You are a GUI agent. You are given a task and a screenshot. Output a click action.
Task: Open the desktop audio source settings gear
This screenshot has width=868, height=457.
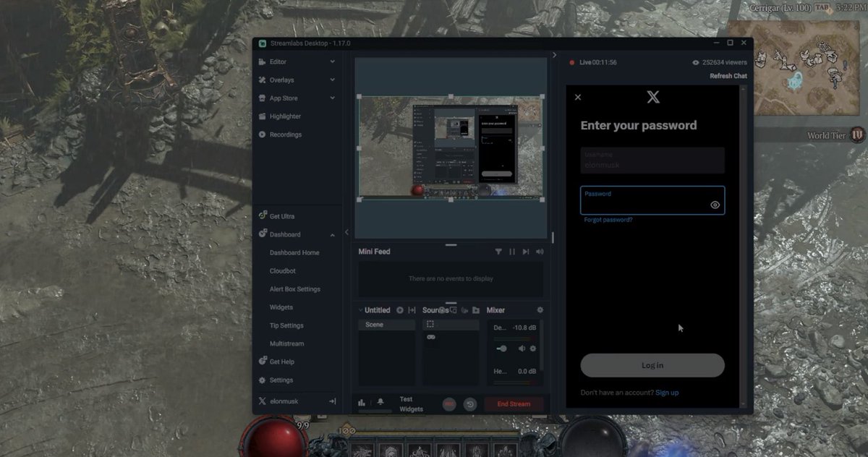click(x=533, y=349)
